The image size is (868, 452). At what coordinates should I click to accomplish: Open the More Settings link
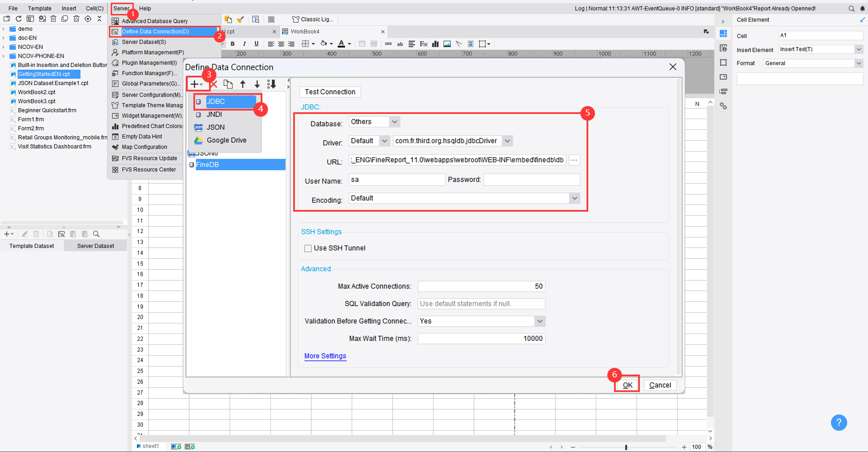point(325,356)
